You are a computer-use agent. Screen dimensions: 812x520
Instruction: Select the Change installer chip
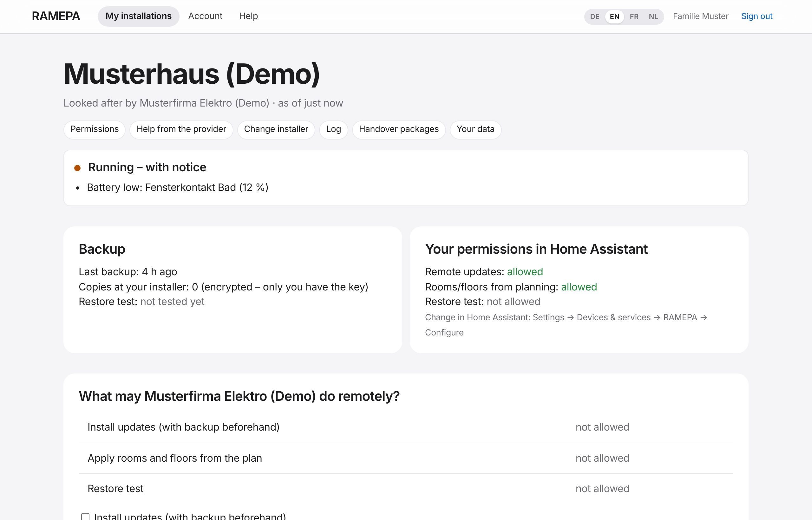[276, 129]
